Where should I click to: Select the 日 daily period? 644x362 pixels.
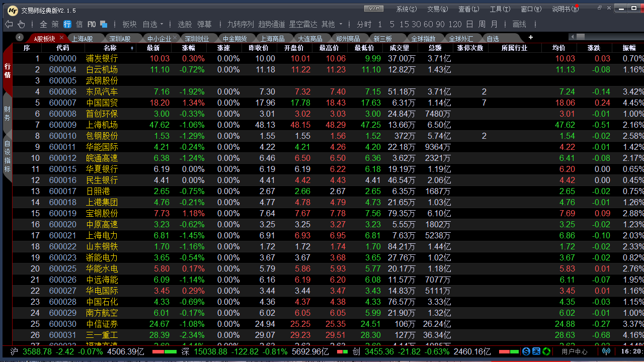coord(469,24)
